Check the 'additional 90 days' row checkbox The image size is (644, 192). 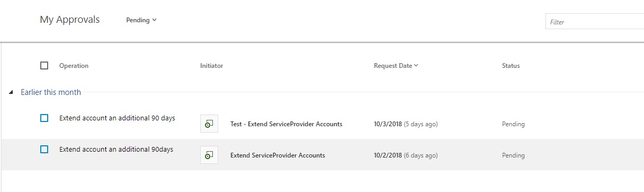pos(44,118)
